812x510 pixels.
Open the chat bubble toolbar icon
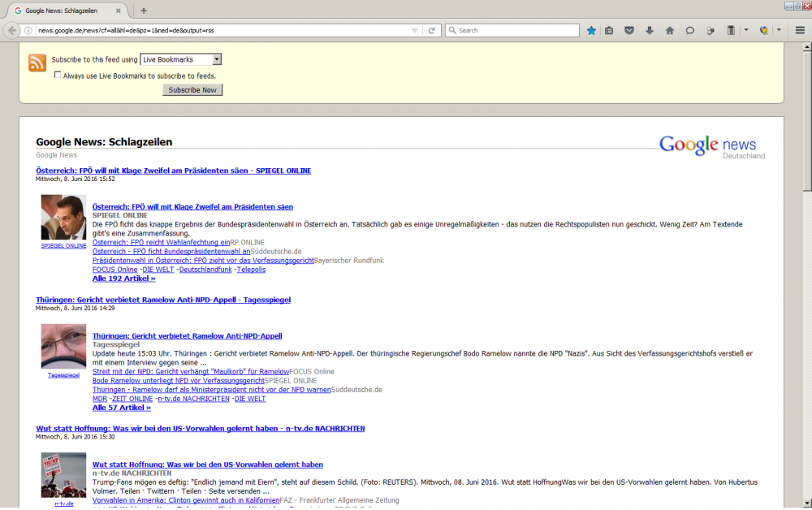689,31
